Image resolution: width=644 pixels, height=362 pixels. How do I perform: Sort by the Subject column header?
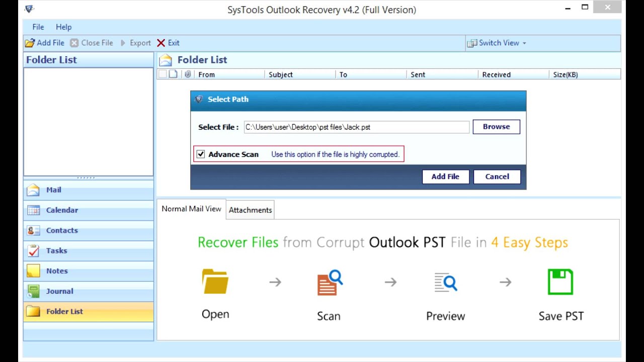[x=300, y=74]
